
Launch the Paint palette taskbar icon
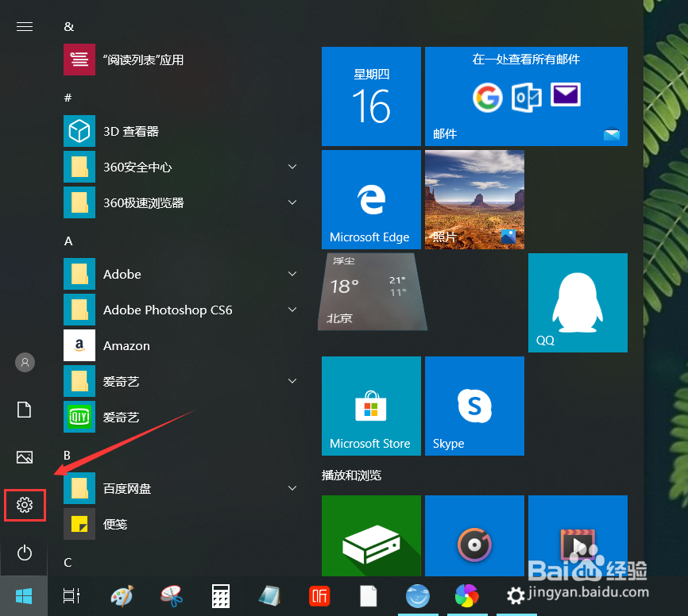coord(122,596)
